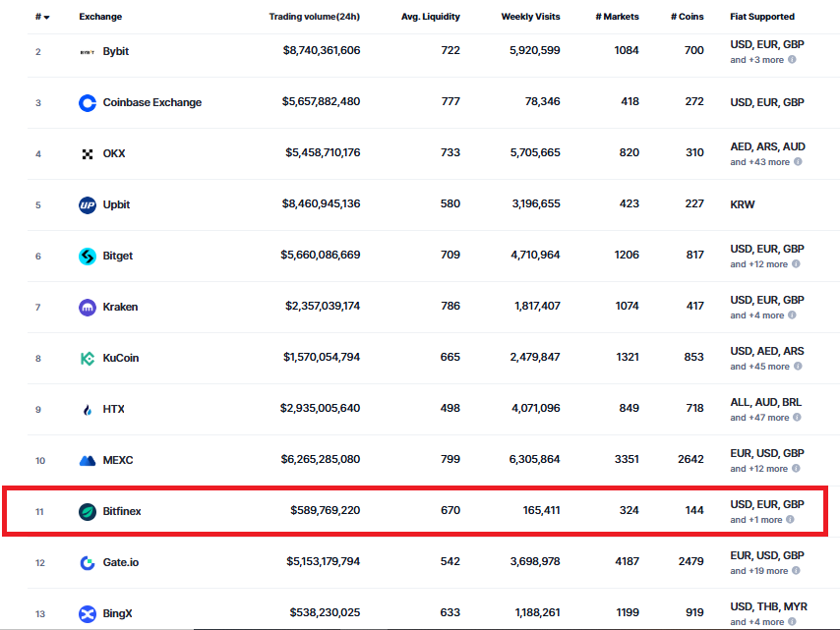Sort by Trading volume(24h) header

coord(315,17)
